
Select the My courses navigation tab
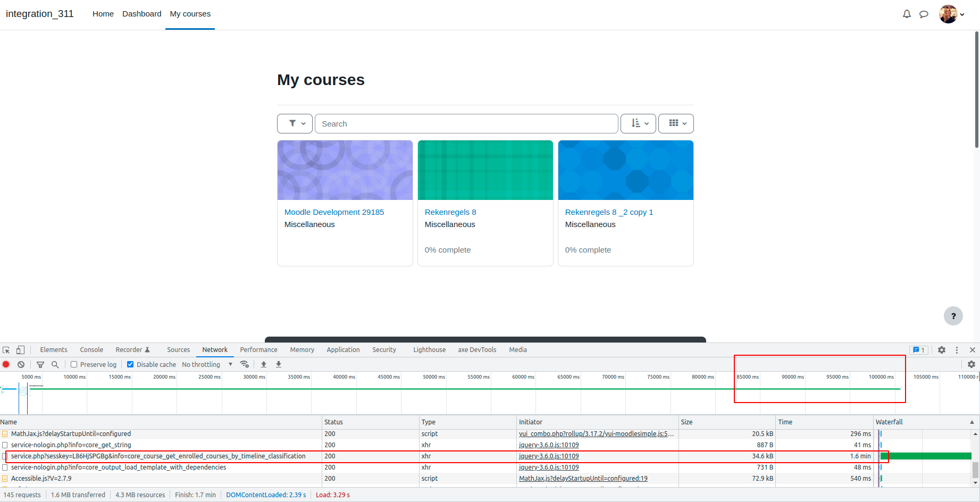(x=190, y=14)
